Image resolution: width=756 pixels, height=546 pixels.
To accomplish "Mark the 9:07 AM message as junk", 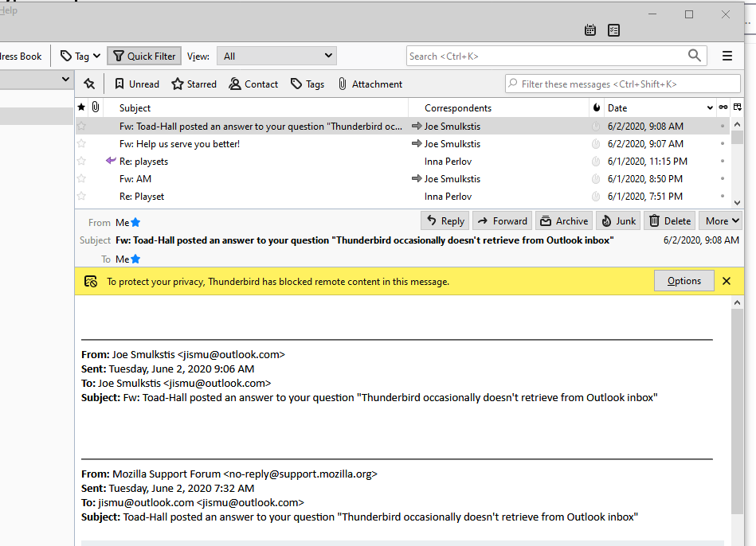I will click(x=597, y=143).
